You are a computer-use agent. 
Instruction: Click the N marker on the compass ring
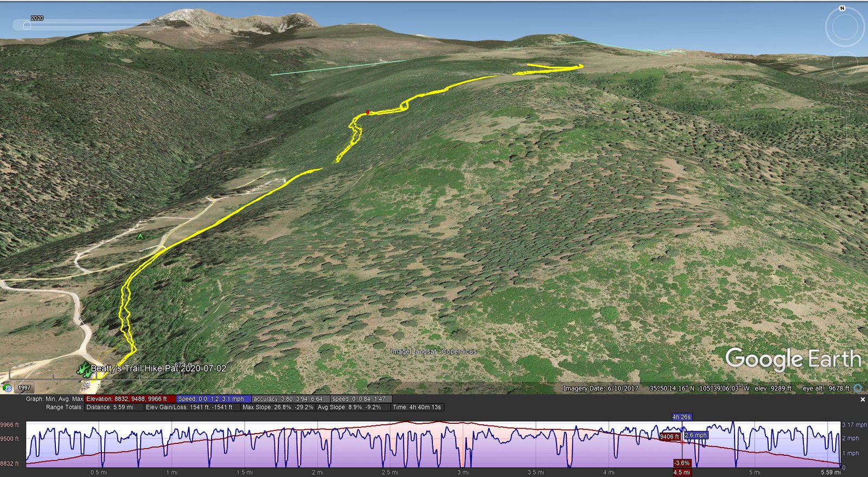pyautogui.click(x=843, y=8)
